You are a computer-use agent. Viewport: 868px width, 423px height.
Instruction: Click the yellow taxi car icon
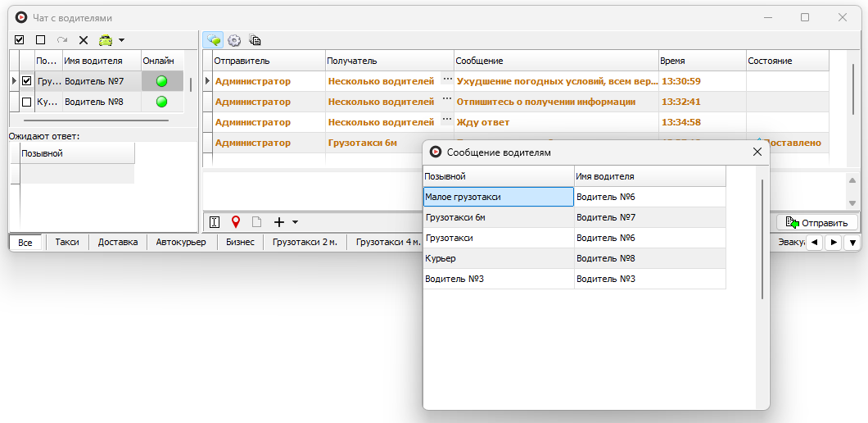pyautogui.click(x=106, y=40)
